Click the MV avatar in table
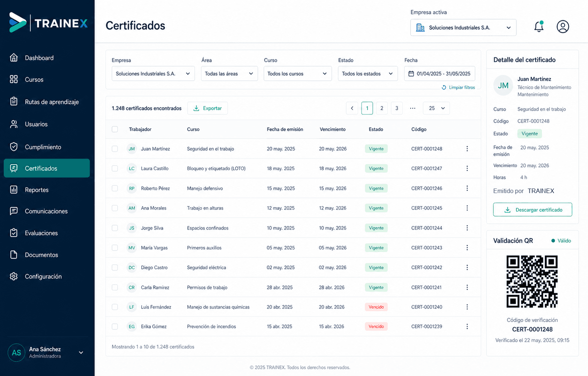 (132, 248)
